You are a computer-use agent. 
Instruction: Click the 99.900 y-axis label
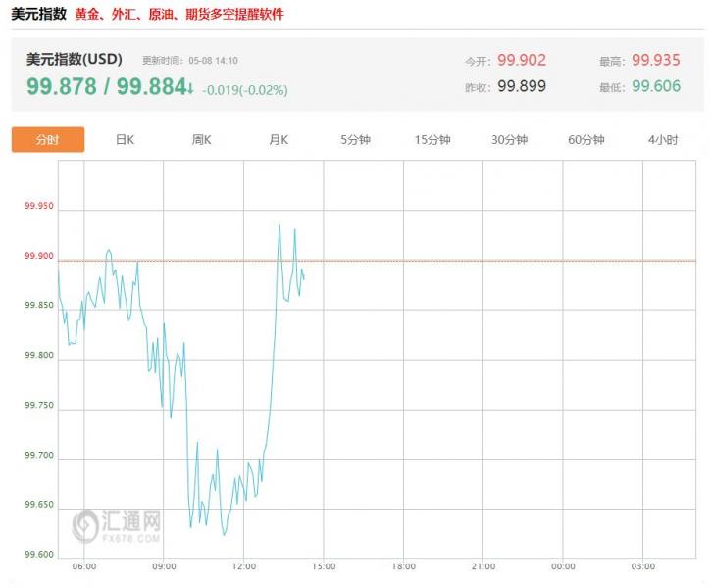39,256
